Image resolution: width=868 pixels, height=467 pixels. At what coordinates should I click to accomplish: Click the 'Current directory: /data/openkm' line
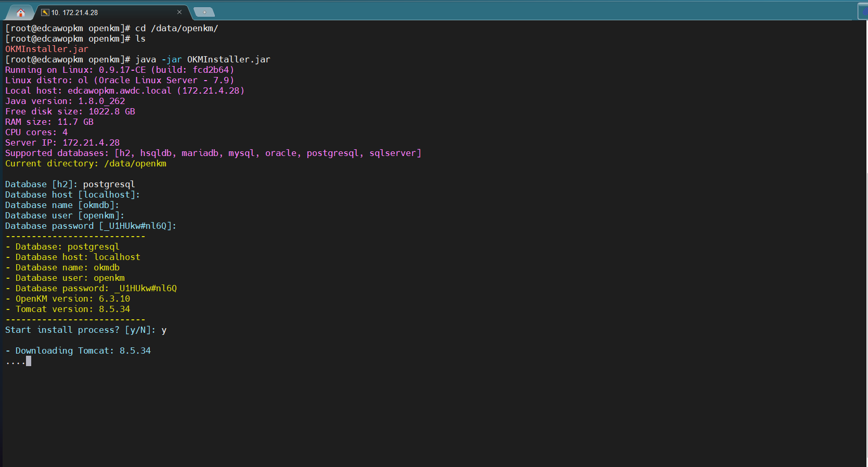click(x=86, y=163)
